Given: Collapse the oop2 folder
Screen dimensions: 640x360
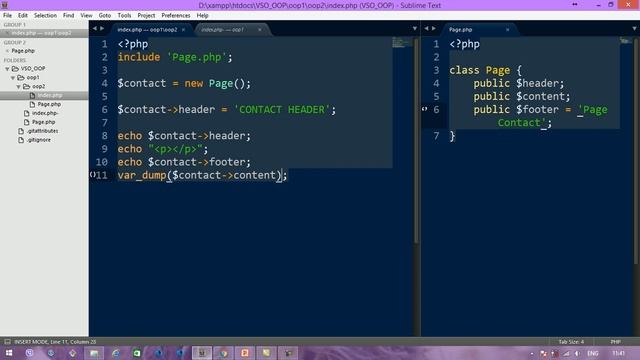Looking at the screenshot, I should pyautogui.click(x=18, y=87).
